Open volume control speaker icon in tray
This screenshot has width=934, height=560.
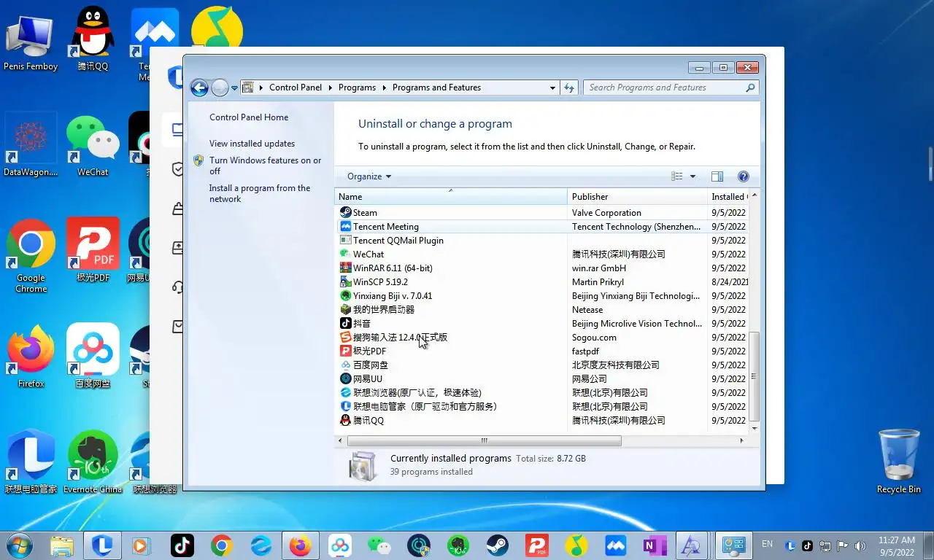tap(860, 545)
